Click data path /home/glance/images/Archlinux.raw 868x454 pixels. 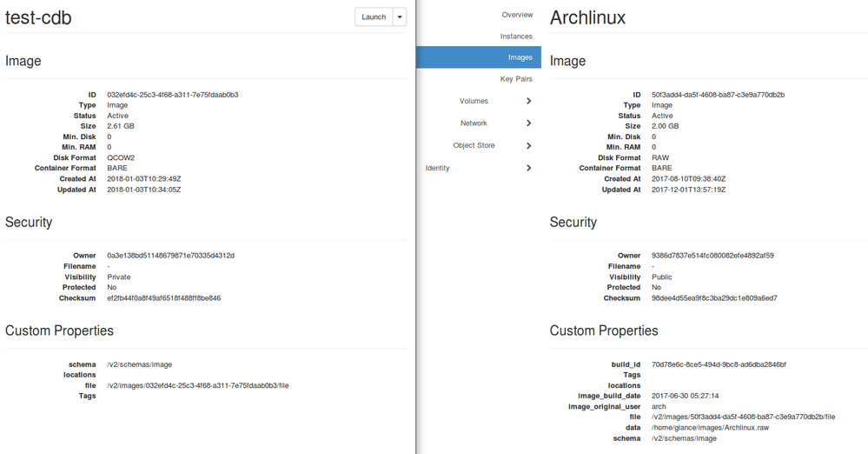pos(710,428)
